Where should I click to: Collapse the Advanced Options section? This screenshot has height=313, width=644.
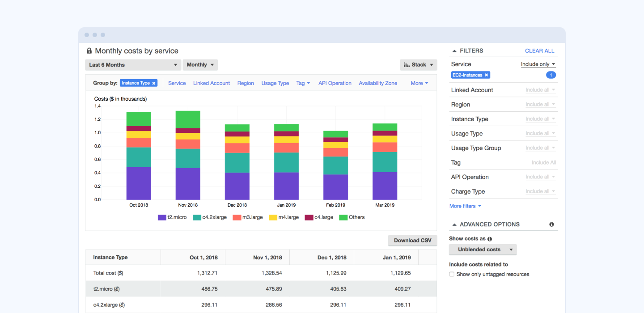pyautogui.click(x=454, y=224)
